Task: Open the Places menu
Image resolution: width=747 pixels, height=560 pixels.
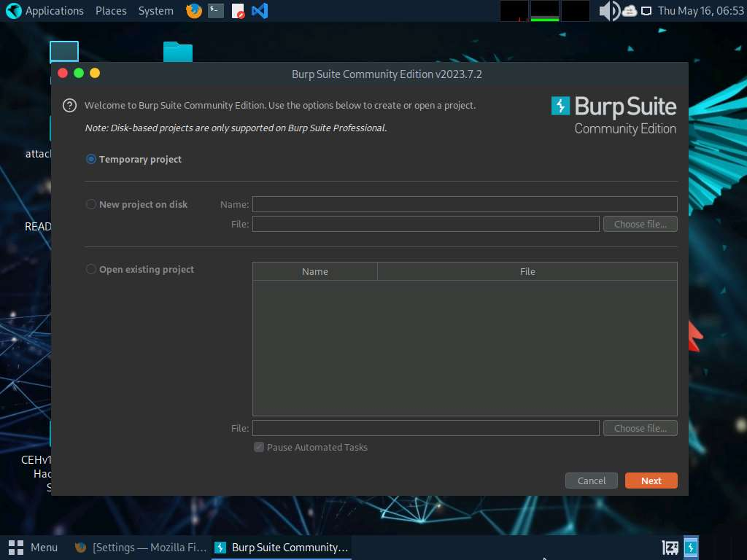Action: click(111, 11)
